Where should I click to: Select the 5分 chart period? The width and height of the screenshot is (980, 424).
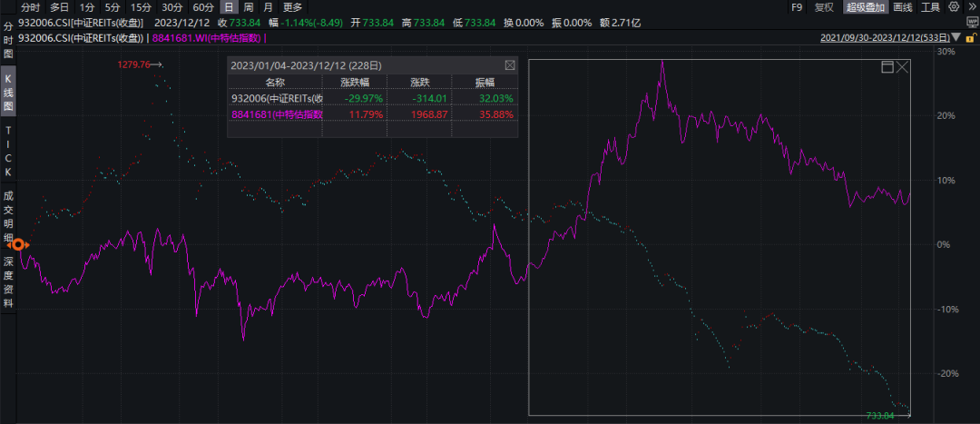click(112, 7)
